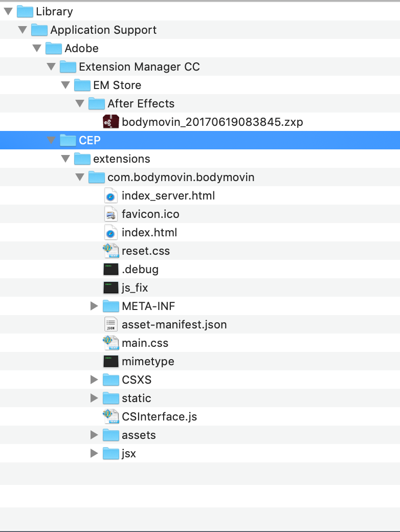Click the META-INF folder icon

(110, 306)
